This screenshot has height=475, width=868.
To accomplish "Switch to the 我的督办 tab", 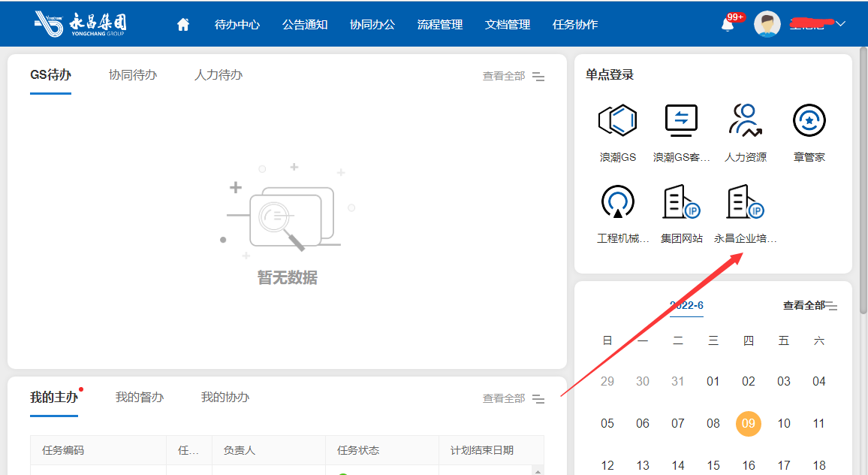I will point(140,398).
